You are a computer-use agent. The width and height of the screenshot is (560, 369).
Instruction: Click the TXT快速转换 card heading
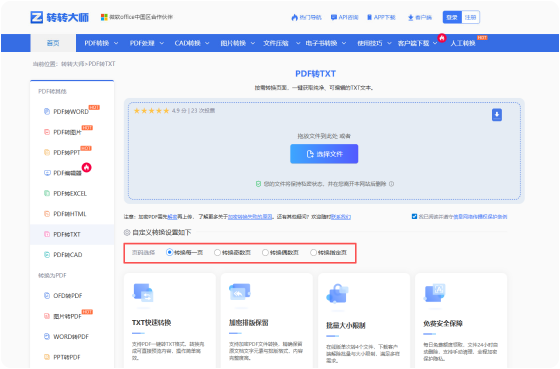[151, 323]
